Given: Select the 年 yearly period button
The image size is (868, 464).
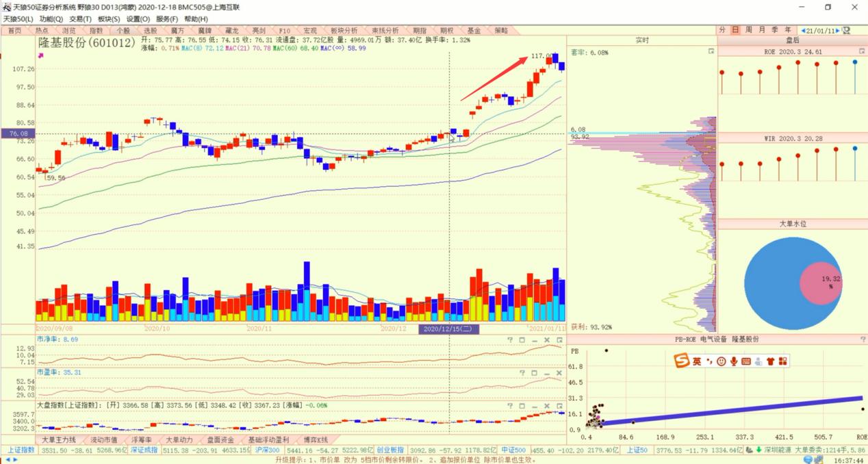Looking at the screenshot, I should pos(788,30).
